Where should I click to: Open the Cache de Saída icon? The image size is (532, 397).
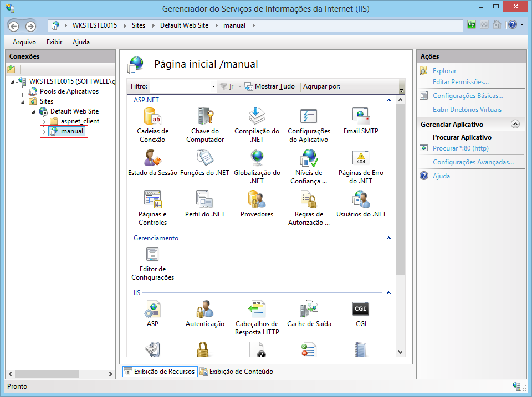[309, 310]
